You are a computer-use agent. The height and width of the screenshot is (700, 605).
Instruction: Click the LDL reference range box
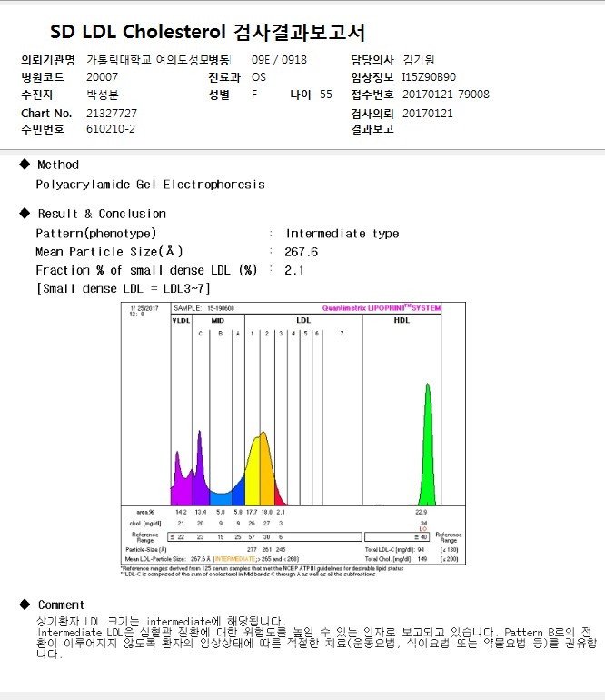click(264, 536)
